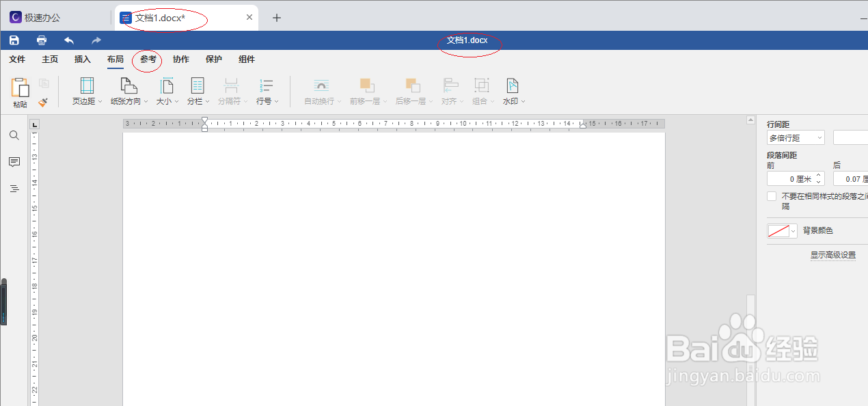Click the Print icon
The width and height of the screenshot is (868, 406).
pos(41,40)
